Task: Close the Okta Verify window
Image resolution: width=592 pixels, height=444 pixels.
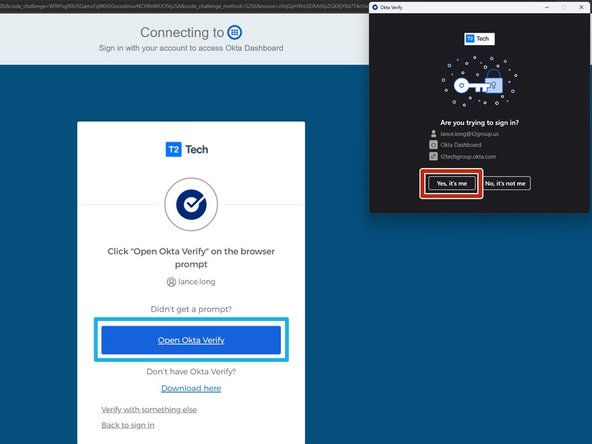Action: pos(581,7)
